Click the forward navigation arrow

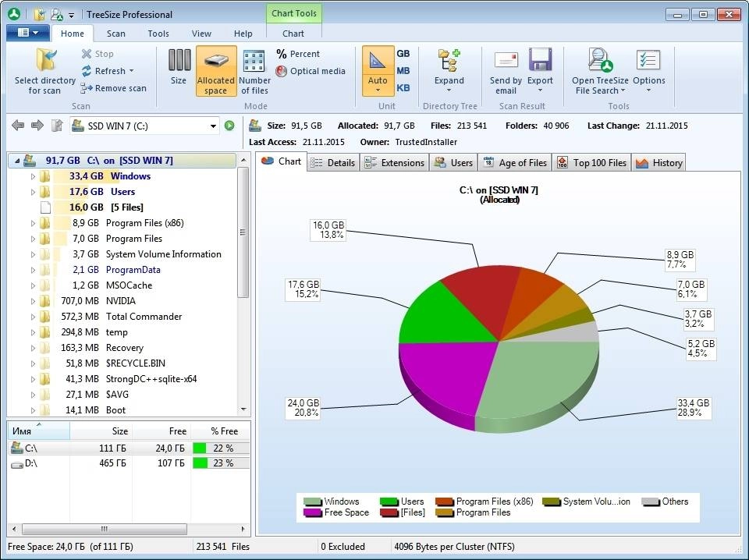[37, 126]
